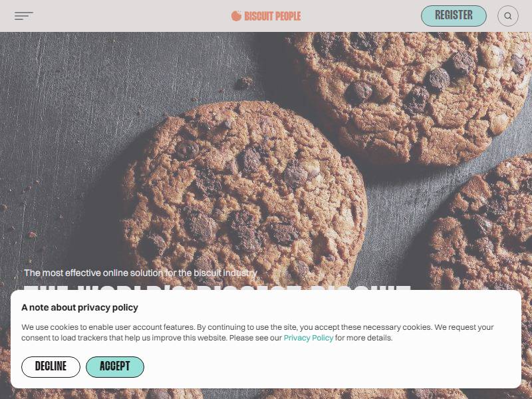Click the Biscuit People wordmark
Viewport: 532px width, 399px height.
(273, 16)
